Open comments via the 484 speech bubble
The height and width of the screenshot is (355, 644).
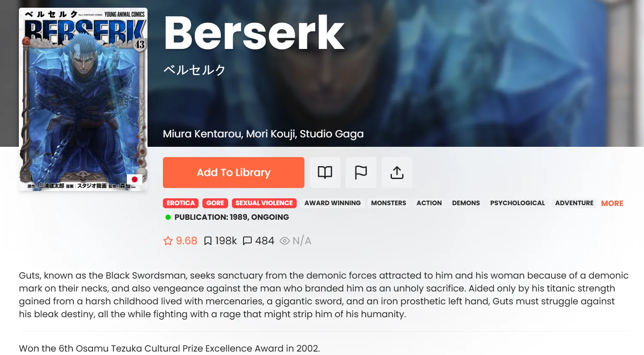tap(247, 241)
